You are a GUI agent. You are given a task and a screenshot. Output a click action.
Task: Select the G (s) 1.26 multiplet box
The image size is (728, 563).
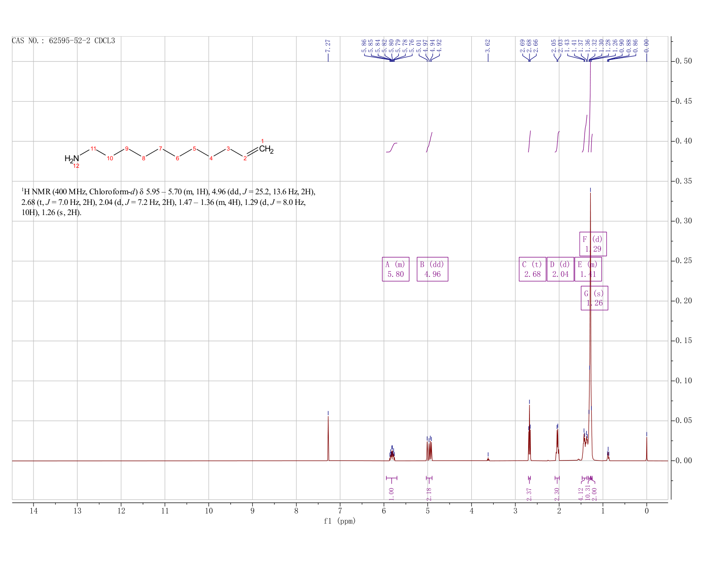point(594,298)
